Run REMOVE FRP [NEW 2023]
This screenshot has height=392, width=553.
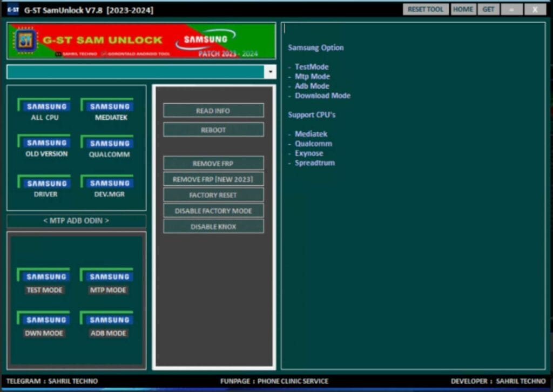pos(213,179)
